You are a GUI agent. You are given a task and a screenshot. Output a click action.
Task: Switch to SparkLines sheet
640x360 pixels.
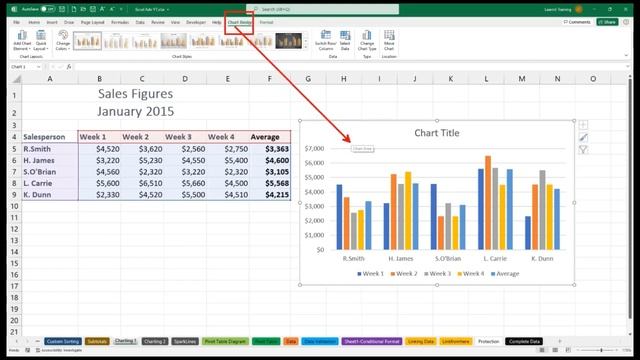[x=185, y=341]
